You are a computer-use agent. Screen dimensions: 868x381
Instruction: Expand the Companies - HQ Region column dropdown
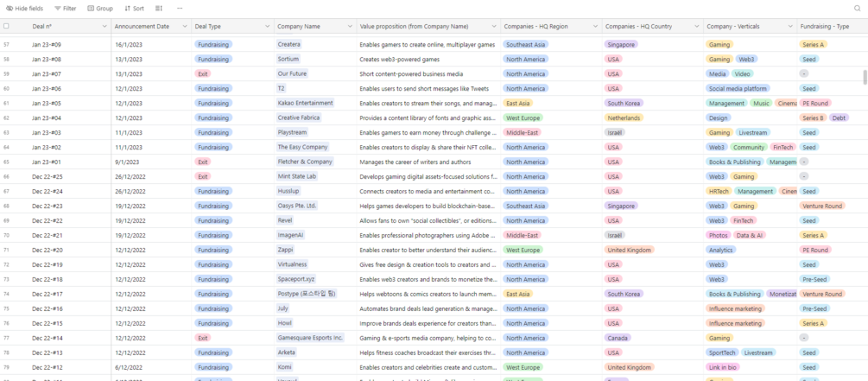pos(596,26)
